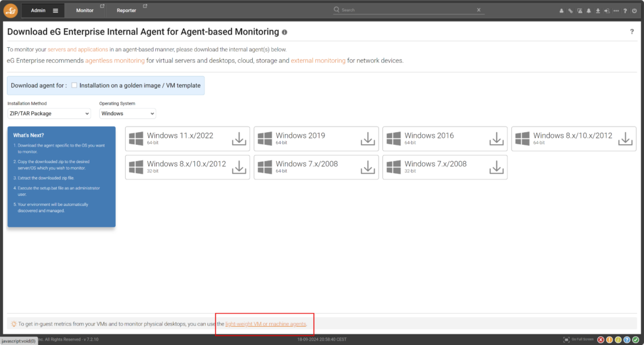Viewport: 644px width, 345px height.
Task: Download Windows 7.x/2008 64-bit agent
Action: (x=367, y=167)
